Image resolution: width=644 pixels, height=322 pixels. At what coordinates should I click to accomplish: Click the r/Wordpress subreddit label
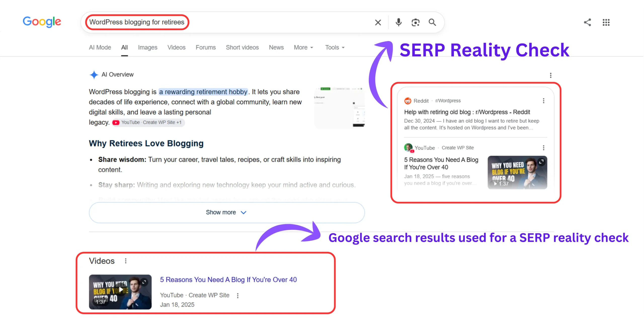click(x=448, y=101)
